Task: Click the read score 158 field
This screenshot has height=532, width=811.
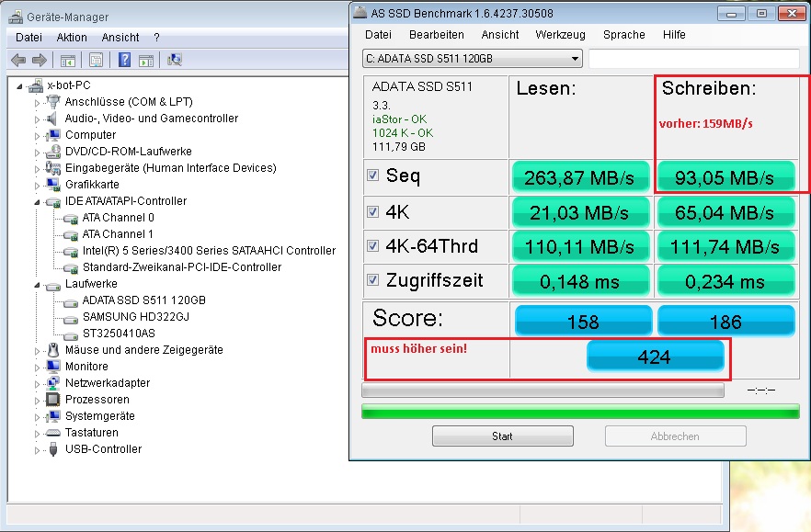Action: [x=583, y=321]
